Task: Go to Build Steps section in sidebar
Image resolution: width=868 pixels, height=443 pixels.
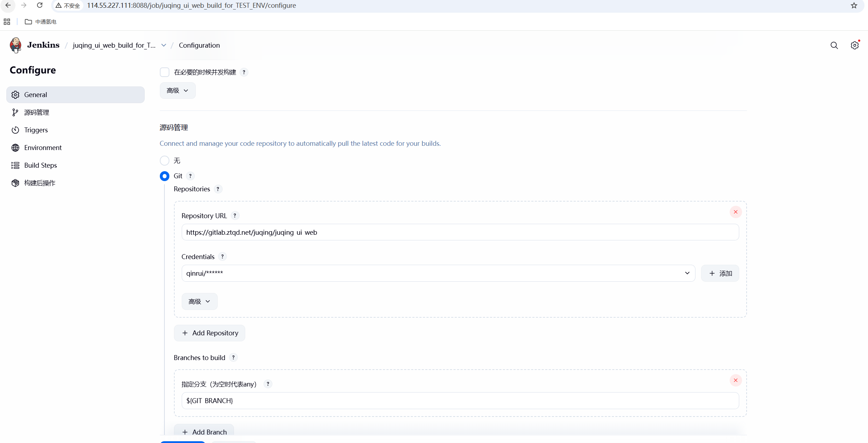Action: [x=40, y=165]
